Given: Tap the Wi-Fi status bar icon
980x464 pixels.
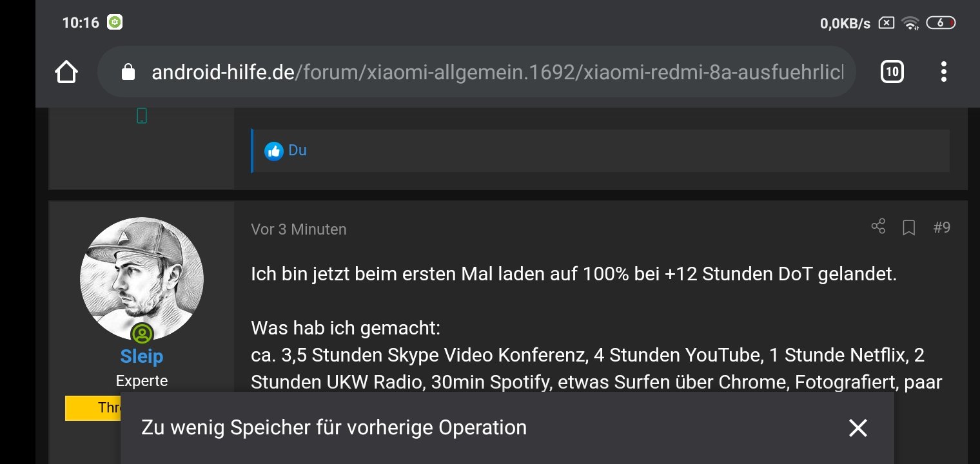Looking at the screenshot, I should (910, 23).
